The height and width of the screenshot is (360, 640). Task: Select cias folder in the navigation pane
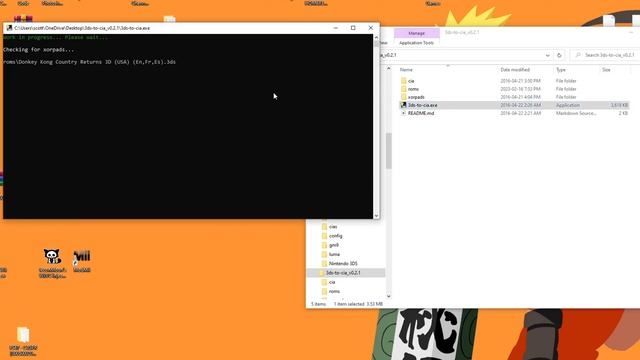[333, 227]
